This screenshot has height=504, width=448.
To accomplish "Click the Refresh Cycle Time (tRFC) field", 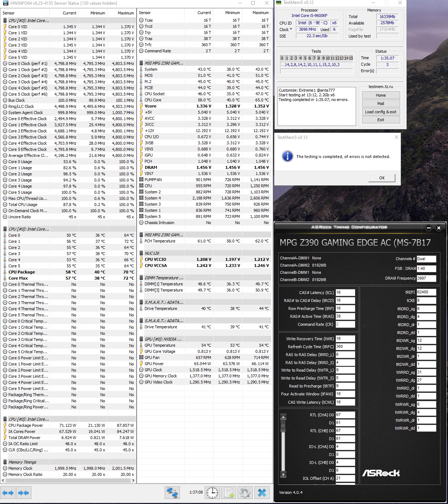I will coord(345,347).
